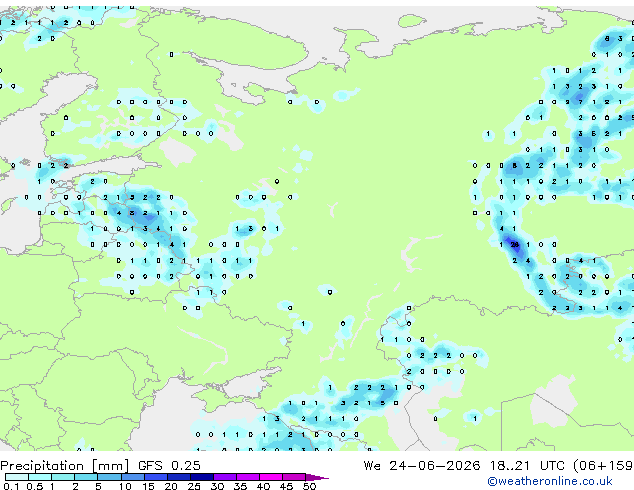This screenshot has height=490, width=634.
Task: Click the dark blue 28 mm precipitation maximum
Action: [514, 245]
